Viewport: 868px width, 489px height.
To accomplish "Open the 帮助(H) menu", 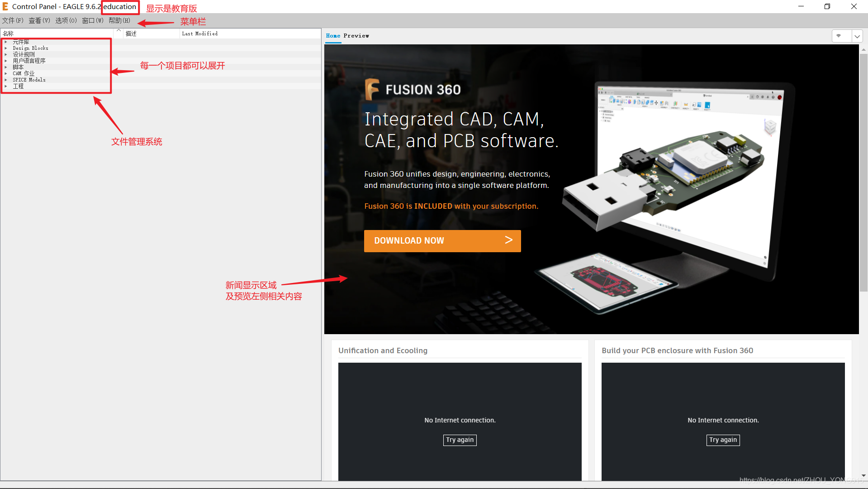I will coord(119,20).
